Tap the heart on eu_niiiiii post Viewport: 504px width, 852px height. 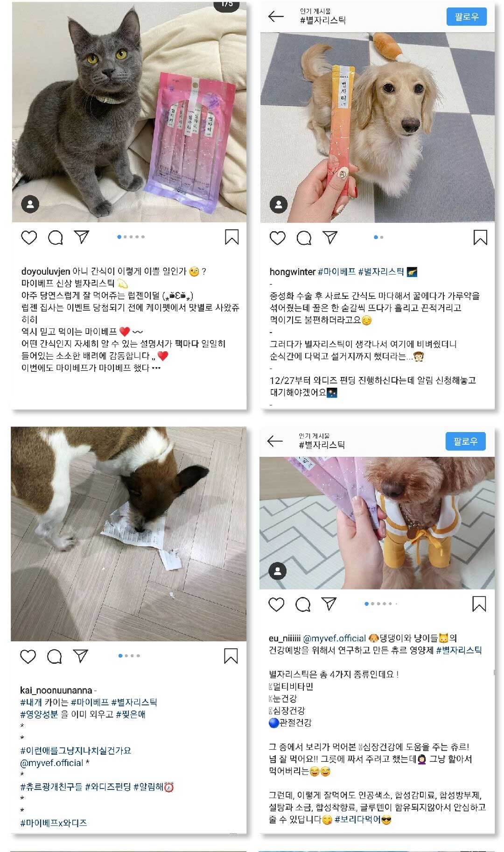276,604
